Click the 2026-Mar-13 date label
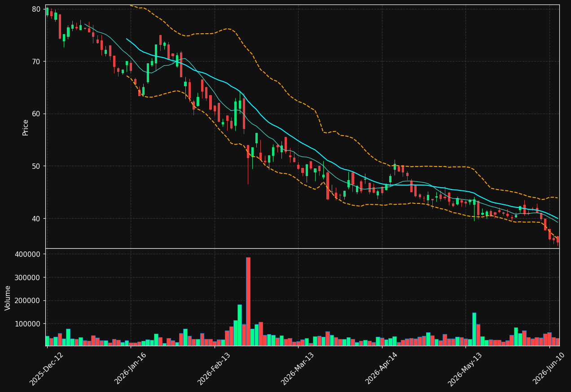571x392 pixels. tap(297, 369)
